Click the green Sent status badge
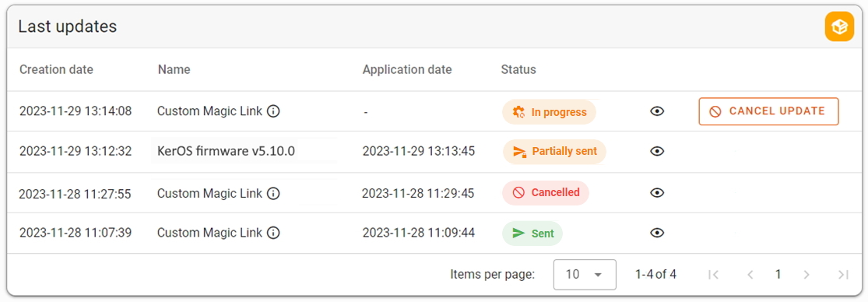Viewport: 868px width, 302px height. coord(532,234)
